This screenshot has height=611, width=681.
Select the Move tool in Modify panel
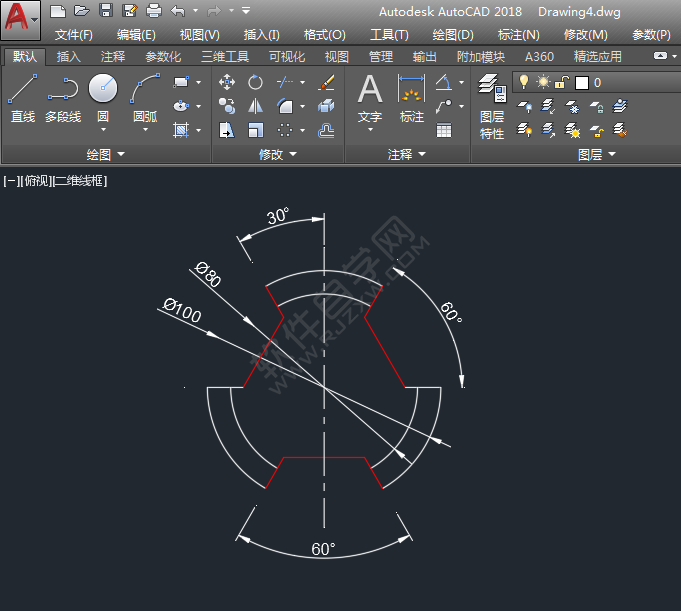point(227,82)
